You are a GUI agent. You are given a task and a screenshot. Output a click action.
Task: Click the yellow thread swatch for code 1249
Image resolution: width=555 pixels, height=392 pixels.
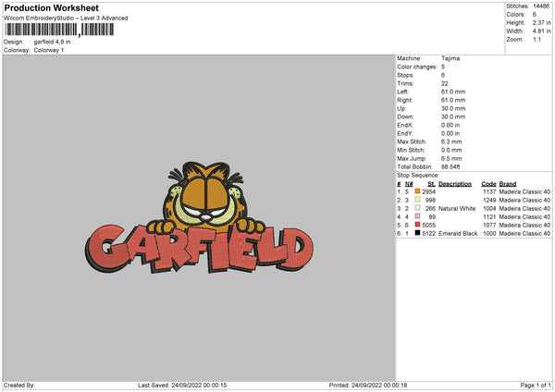click(x=417, y=200)
